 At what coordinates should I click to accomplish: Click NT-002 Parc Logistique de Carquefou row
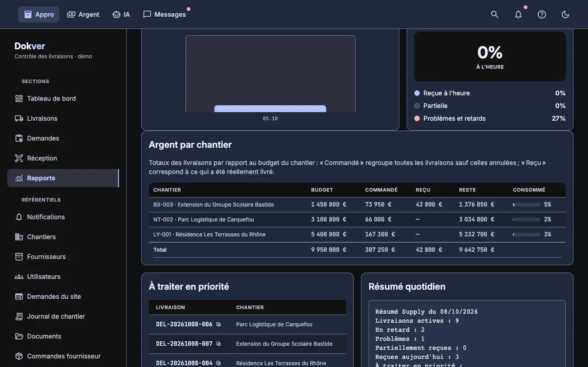(357, 220)
